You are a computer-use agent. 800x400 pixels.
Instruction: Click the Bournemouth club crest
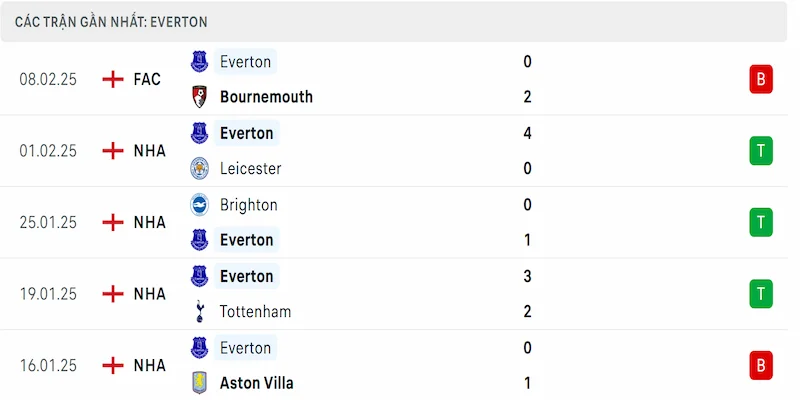click(x=199, y=97)
